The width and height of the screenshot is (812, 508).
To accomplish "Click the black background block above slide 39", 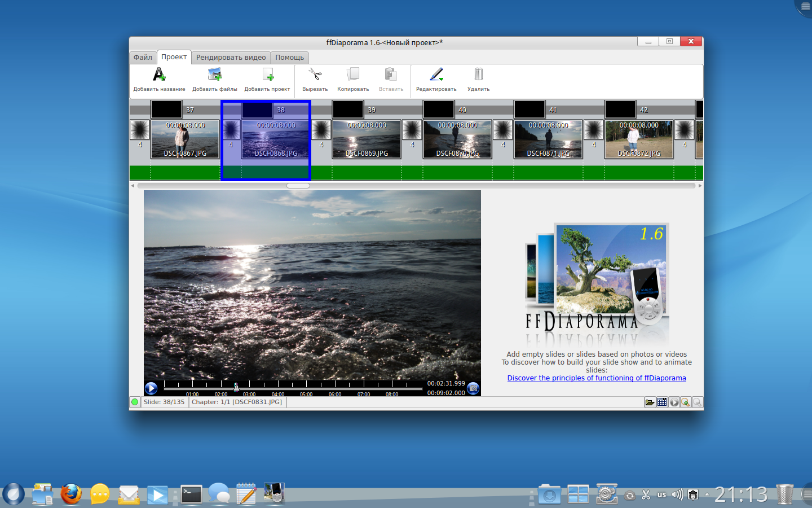I will 348,110.
